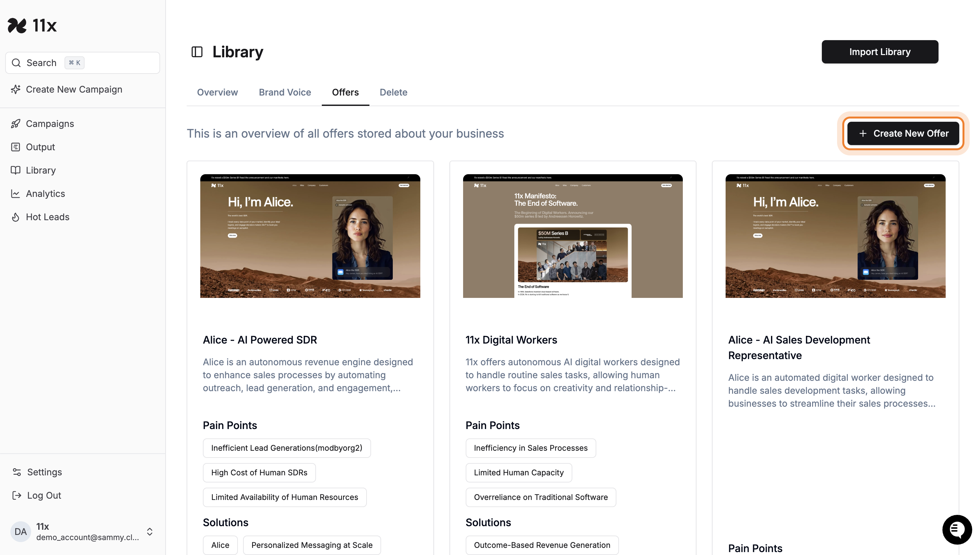Click the Settings sliders icon
The height and width of the screenshot is (555, 980).
pos(17,472)
